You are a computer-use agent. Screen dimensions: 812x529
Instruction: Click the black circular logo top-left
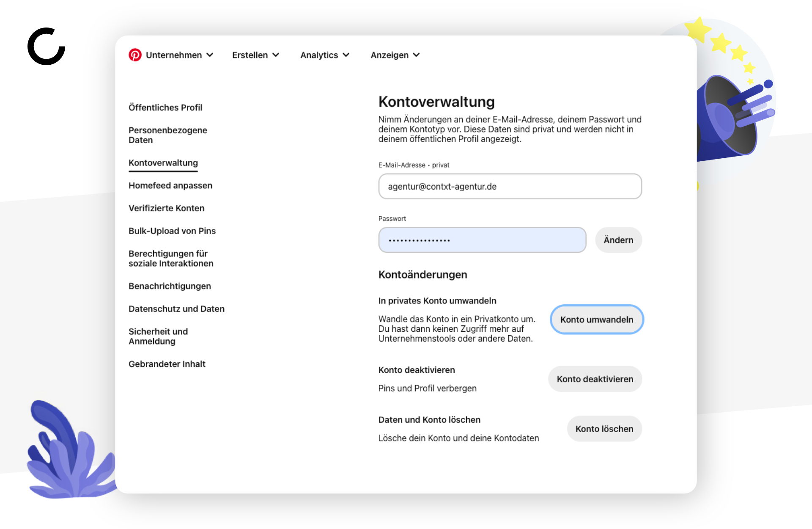(47, 47)
